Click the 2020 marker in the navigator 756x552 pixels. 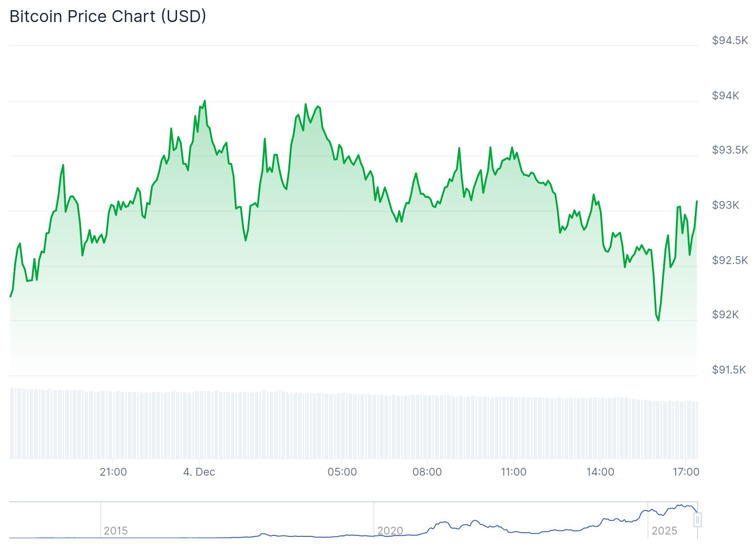390,531
